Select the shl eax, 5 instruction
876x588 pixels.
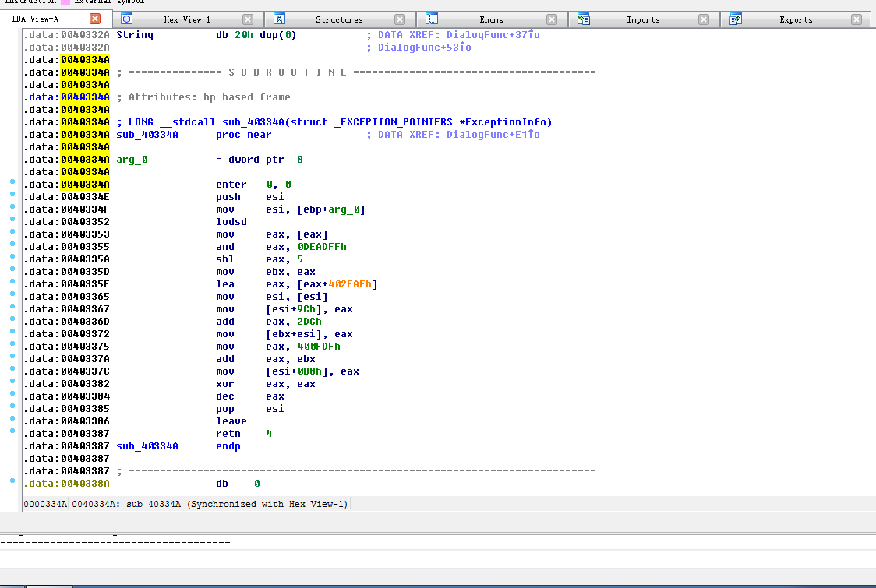pyautogui.click(x=260, y=259)
